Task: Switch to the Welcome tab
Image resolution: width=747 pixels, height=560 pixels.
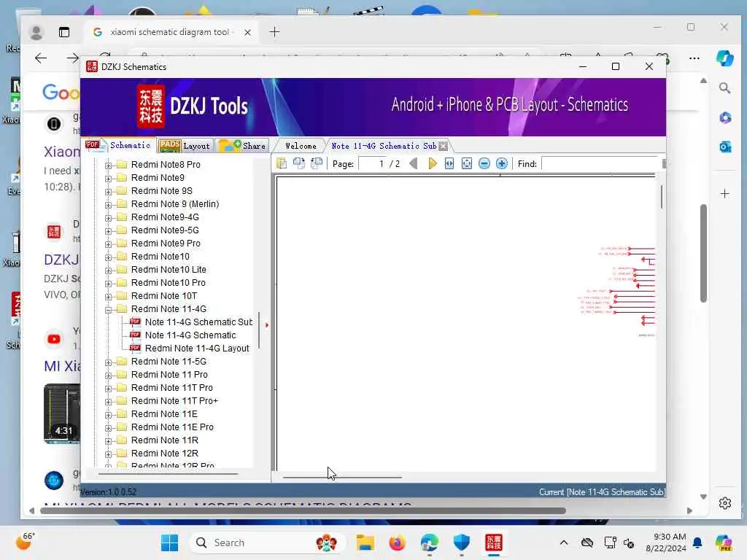Action: click(301, 146)
